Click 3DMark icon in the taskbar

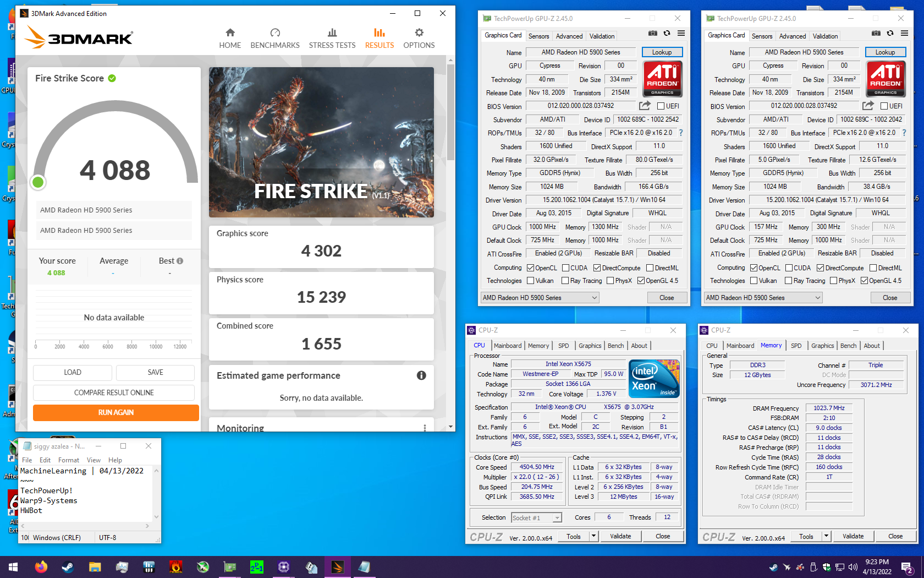(338, 566)
